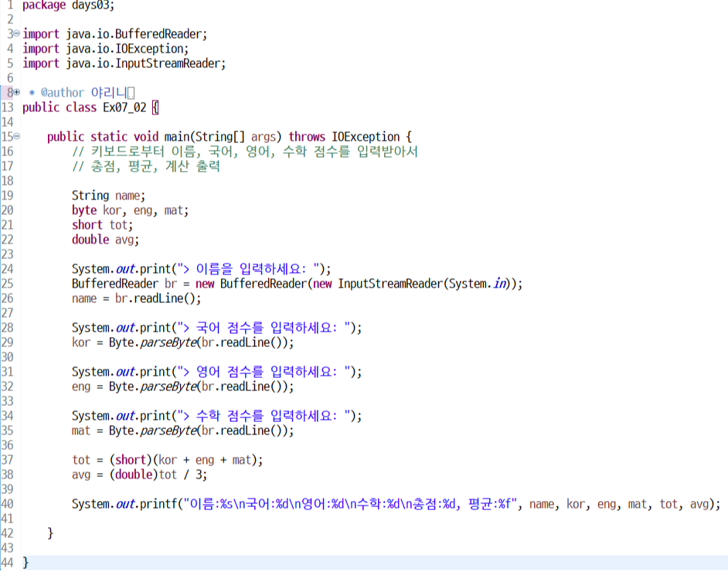
Task: Click 'BufferedReader br' variable declaration
Action: 124,284
